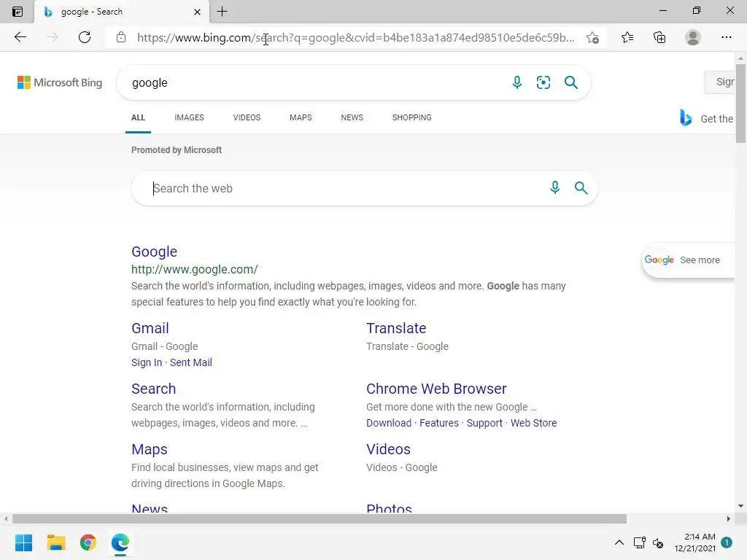The width and height of the screenshot is (747, 560).
Task: Close the 'google - Search' tab
Action: (197, 12)
